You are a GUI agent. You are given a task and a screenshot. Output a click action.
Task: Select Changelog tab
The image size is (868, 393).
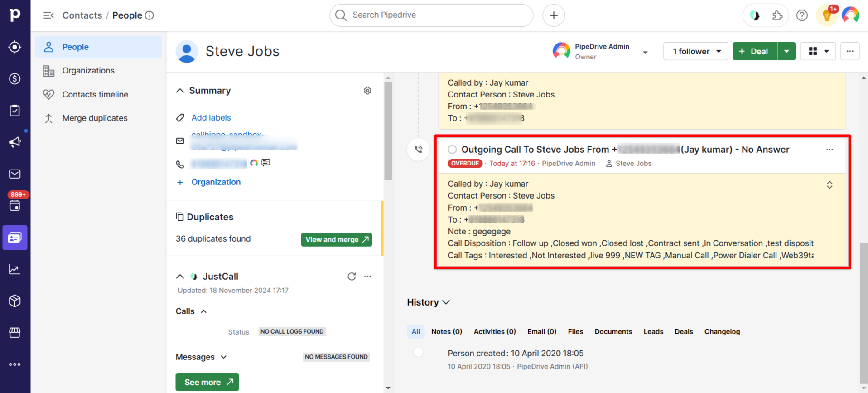pos(722,332)
